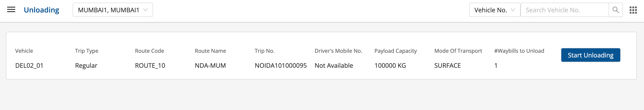Click the Not Available driver mobile value
644x110 pixels.
(x=334, y=65)
